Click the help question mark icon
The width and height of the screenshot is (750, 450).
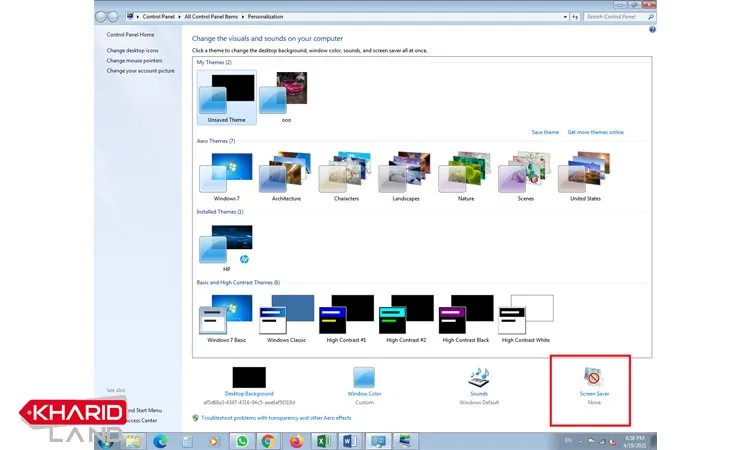652,30
